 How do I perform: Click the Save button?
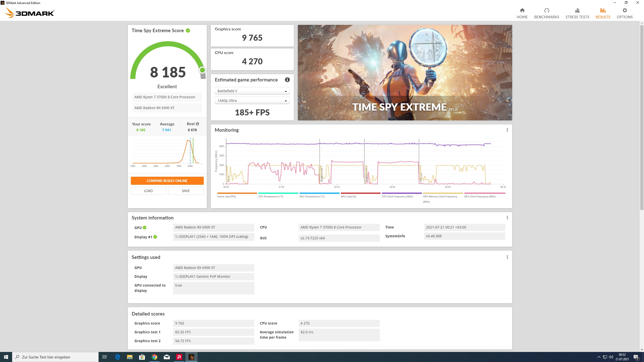click(x=186, y=191)
